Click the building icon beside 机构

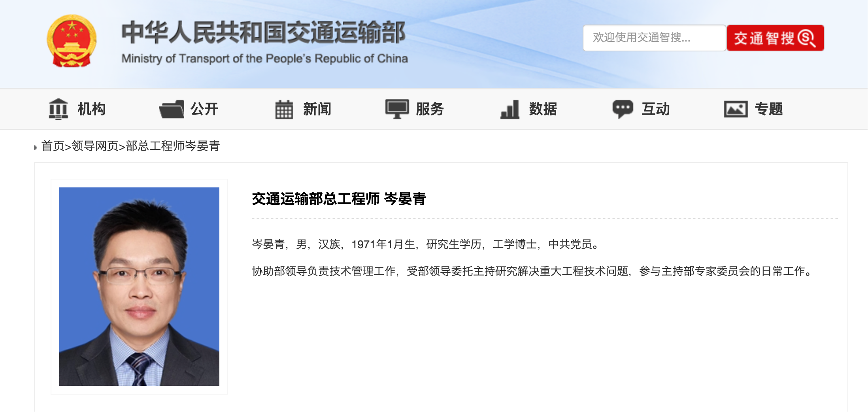tap(58, 109)
